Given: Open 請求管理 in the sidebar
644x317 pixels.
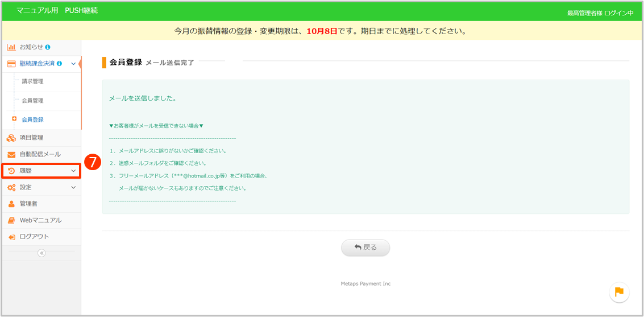Looking at the screenshot, I should tap(32, 81).
